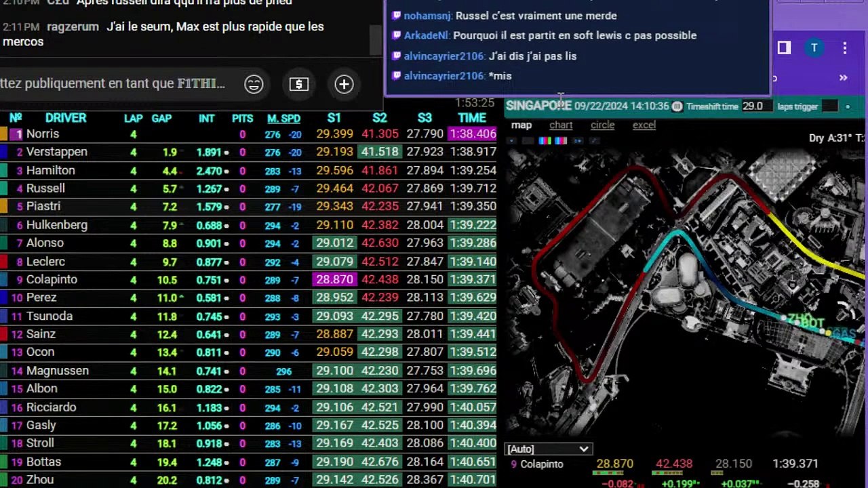The width and height of the screenshot is (868, 488).
Task: Click ArkadeNl username in chat
Action: pos(427,35)
